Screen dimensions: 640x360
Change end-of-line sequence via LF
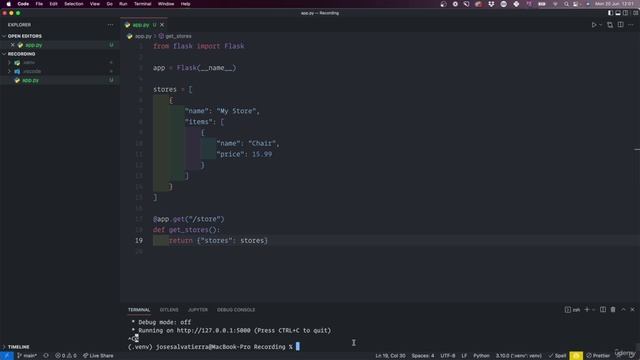(x=464, y=356)
